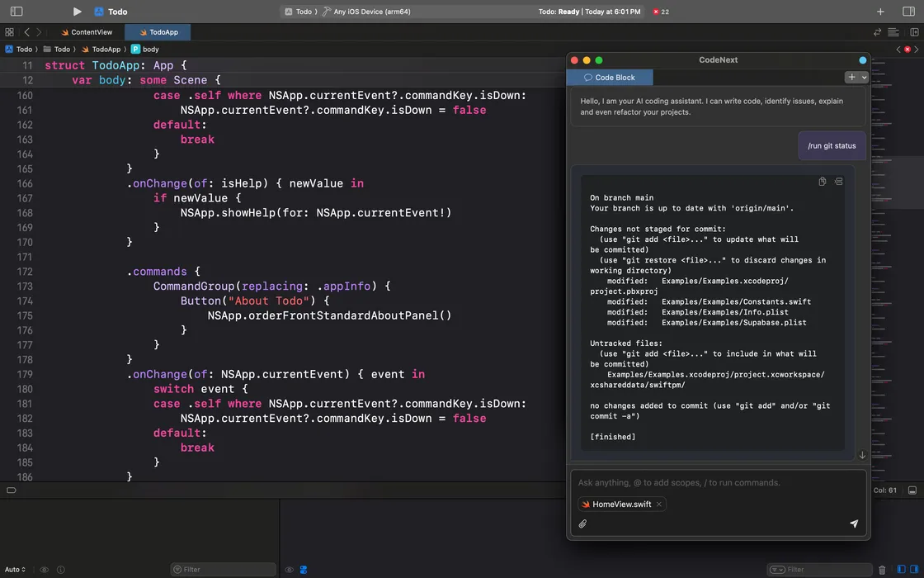The height and width of the screenshot is (578, 924).
Task: Copy the git status output code block
Action: 822,182
